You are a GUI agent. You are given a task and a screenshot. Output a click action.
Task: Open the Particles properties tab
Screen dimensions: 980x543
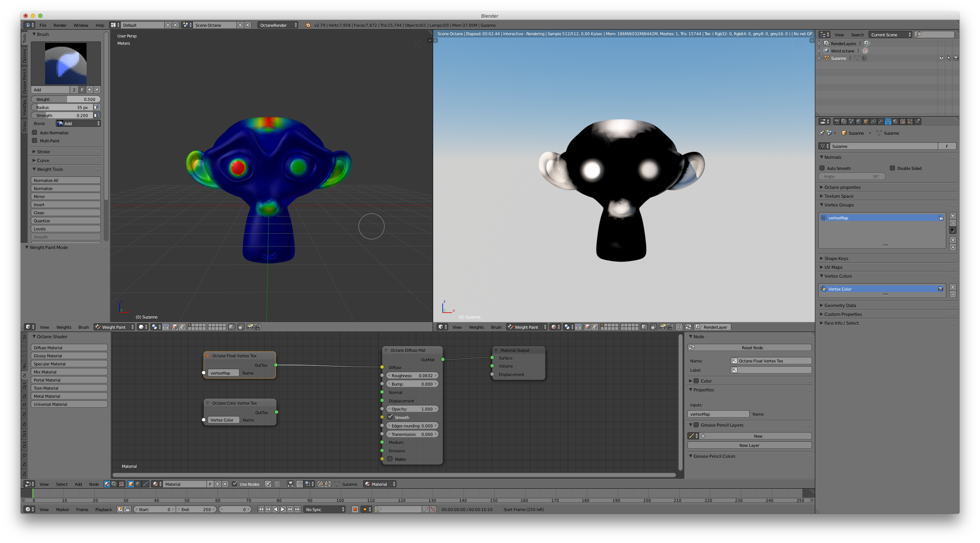(x=910, y=121)
